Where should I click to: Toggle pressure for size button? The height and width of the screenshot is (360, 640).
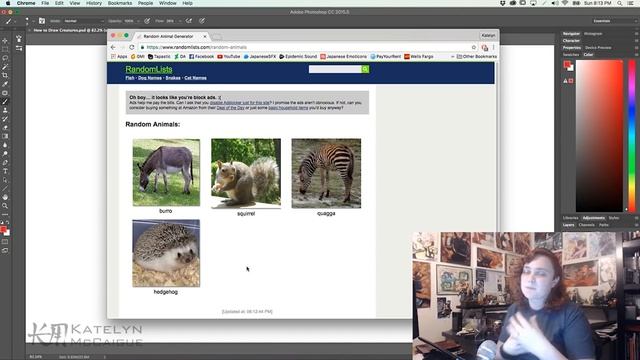point(202,20)
